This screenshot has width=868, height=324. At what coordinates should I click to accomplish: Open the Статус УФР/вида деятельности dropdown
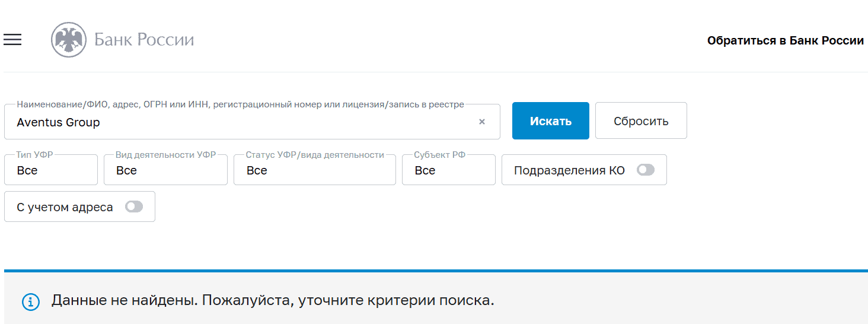(315, 170)
